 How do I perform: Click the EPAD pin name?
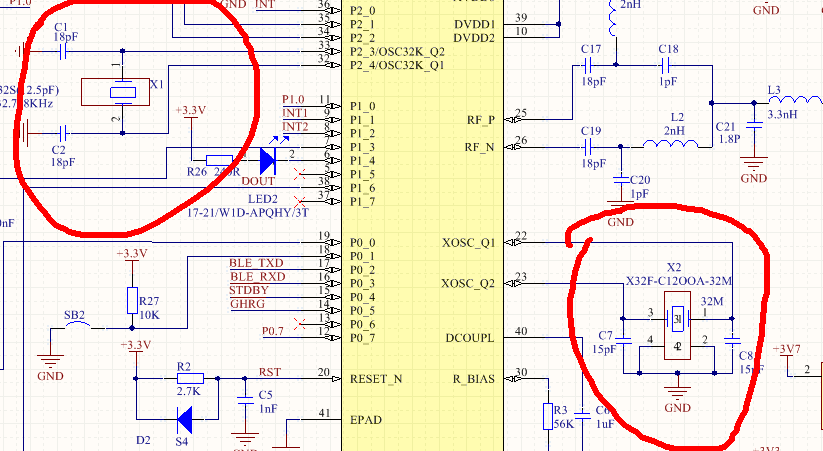point(366,420)
